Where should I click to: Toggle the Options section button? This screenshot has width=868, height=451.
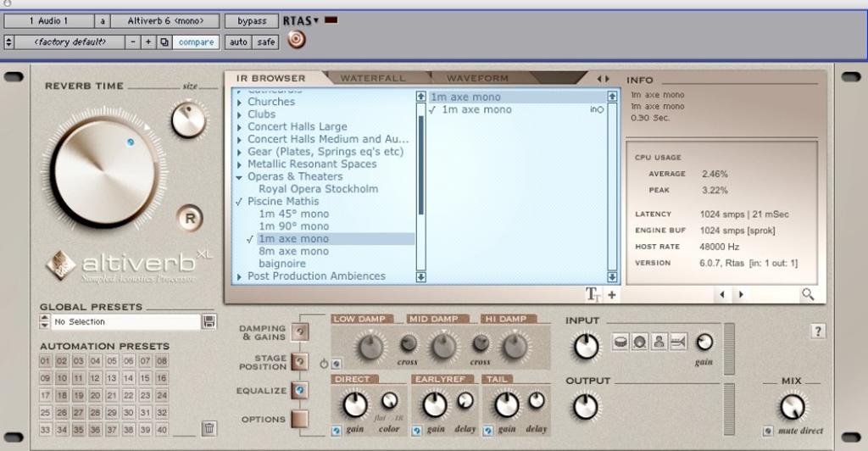click(299, 419)
